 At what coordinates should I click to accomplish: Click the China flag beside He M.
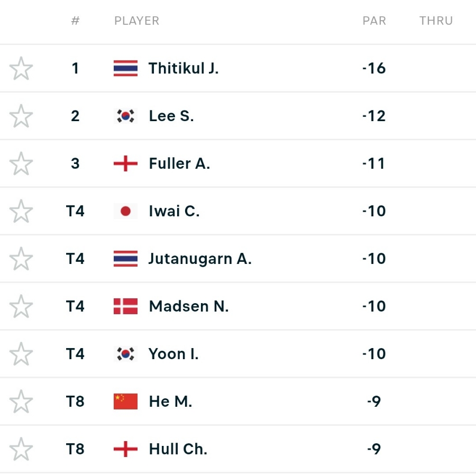pos(125,401)
